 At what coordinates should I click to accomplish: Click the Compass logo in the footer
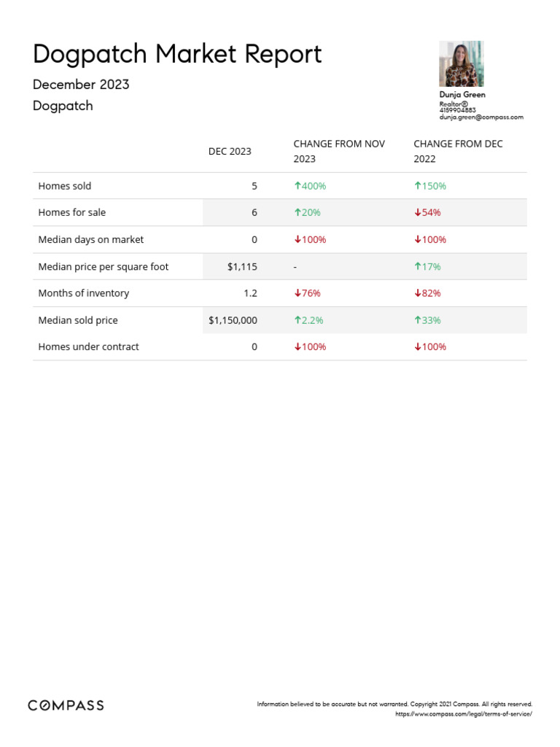pos(66,705)
